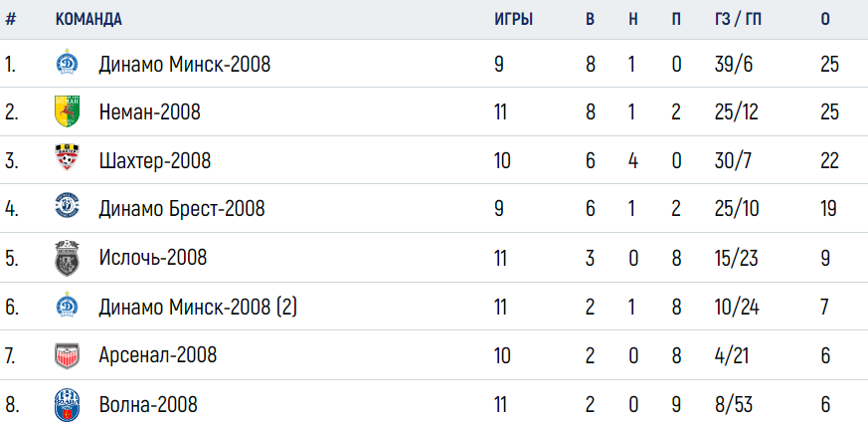This screenshot has height=425, width=868.
Task: Click the В wins column header
Action: (x=591, y=19)
